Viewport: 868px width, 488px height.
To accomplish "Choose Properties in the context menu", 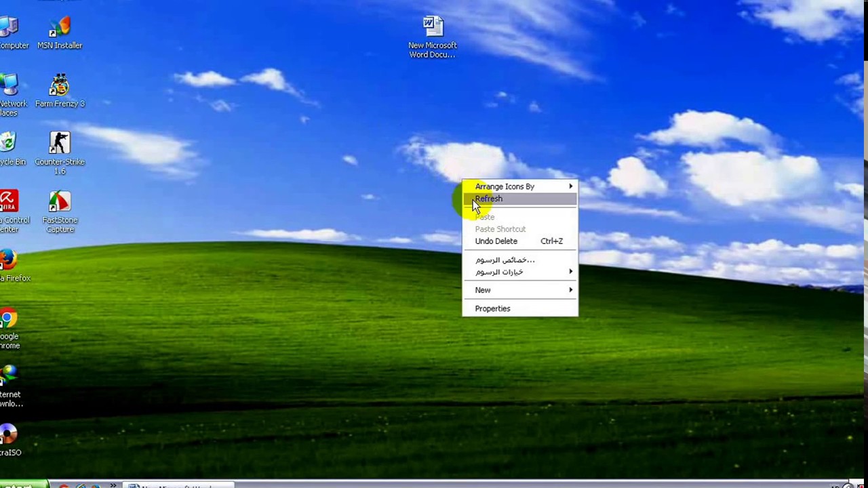I will coord(520,308).
